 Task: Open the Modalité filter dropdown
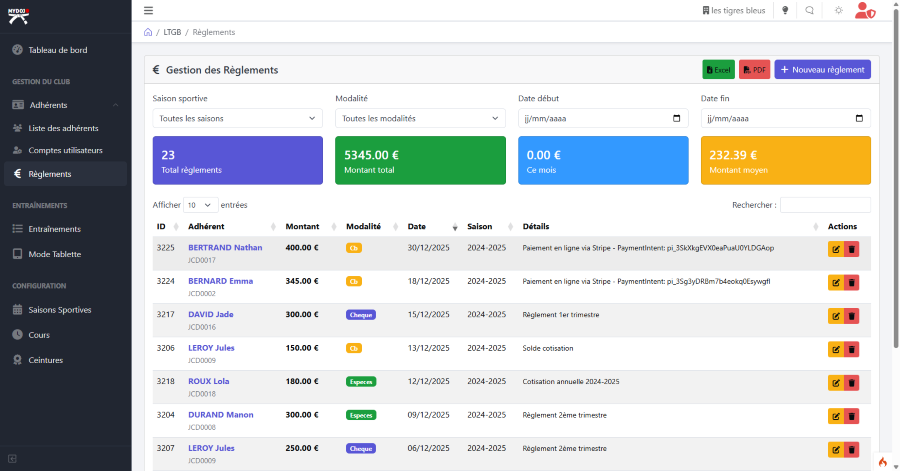click(420, 118)
